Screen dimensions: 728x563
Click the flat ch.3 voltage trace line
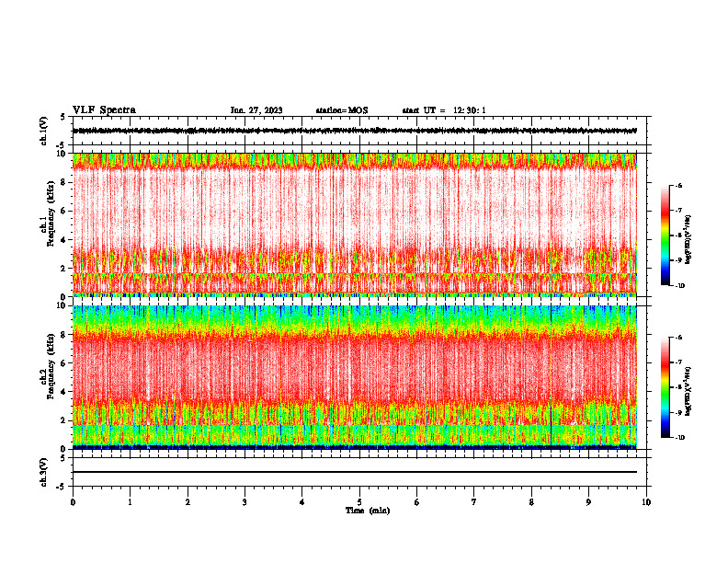pos(354,472)
